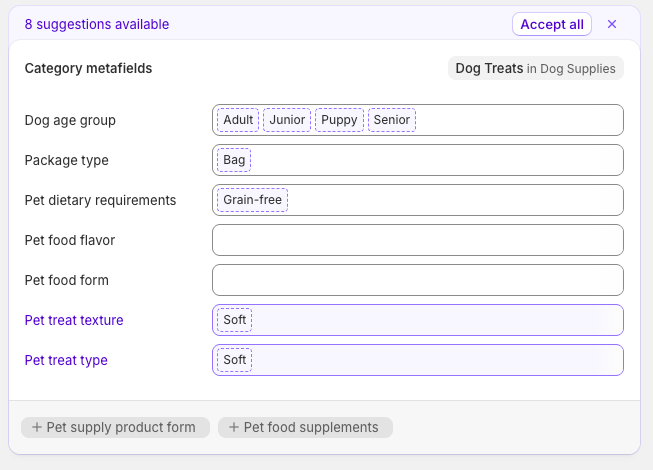Viewport: 653px width, 470px height.
Task: Click the Accept all button
Action: click(x=552, y=24)
